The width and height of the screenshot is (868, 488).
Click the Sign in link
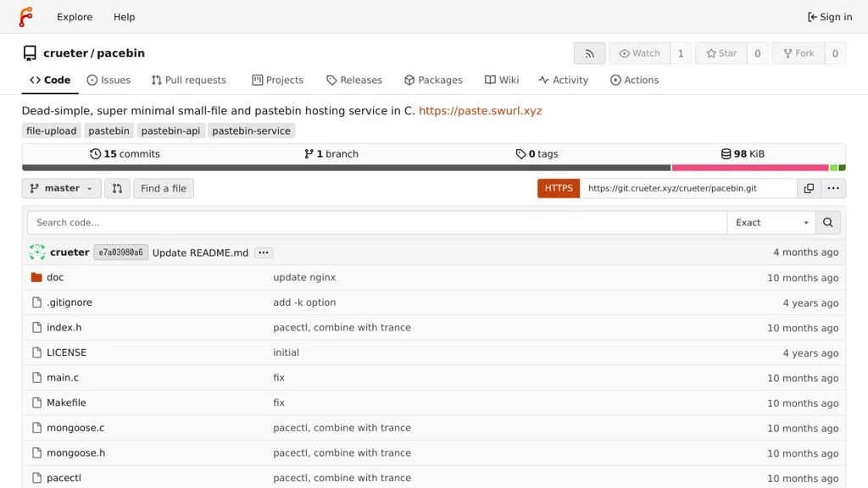pyautogui.click(x=830, y=17)
